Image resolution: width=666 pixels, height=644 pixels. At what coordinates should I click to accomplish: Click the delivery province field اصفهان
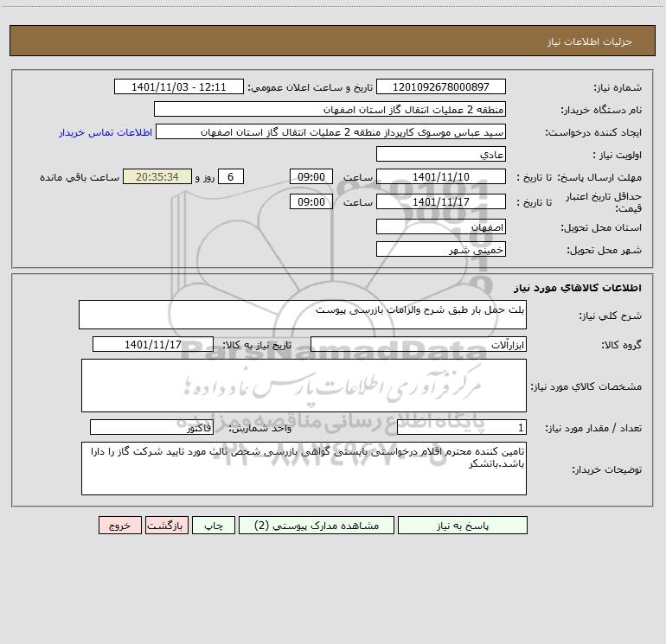coord(441,226)
